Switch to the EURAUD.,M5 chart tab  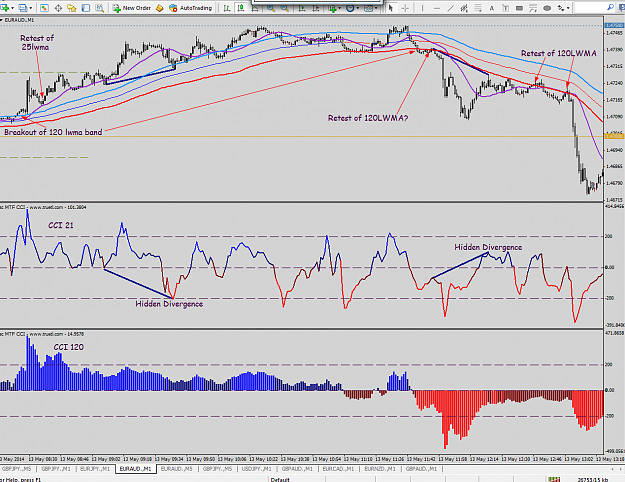tap(177, 469)
